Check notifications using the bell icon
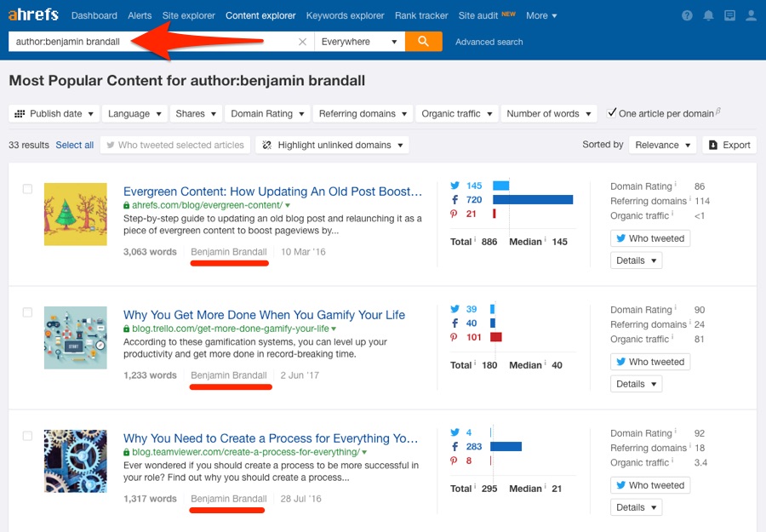766x532 pixels. pos(708,14)
